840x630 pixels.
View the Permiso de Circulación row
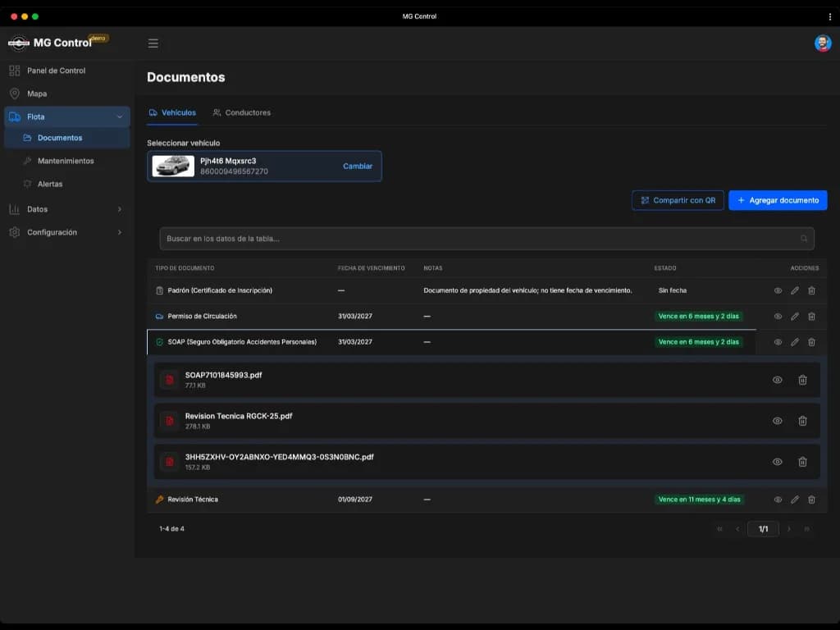778,316
